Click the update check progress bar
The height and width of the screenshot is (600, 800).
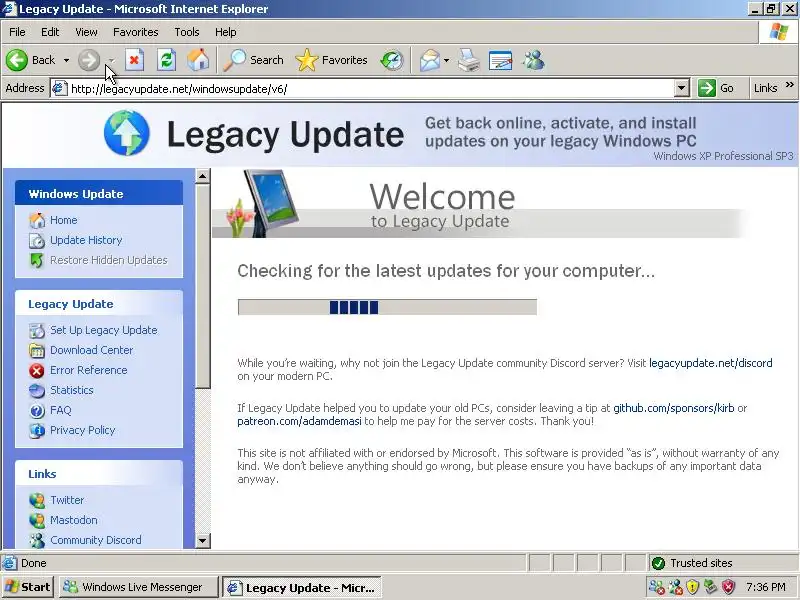(x=387, y=307)
